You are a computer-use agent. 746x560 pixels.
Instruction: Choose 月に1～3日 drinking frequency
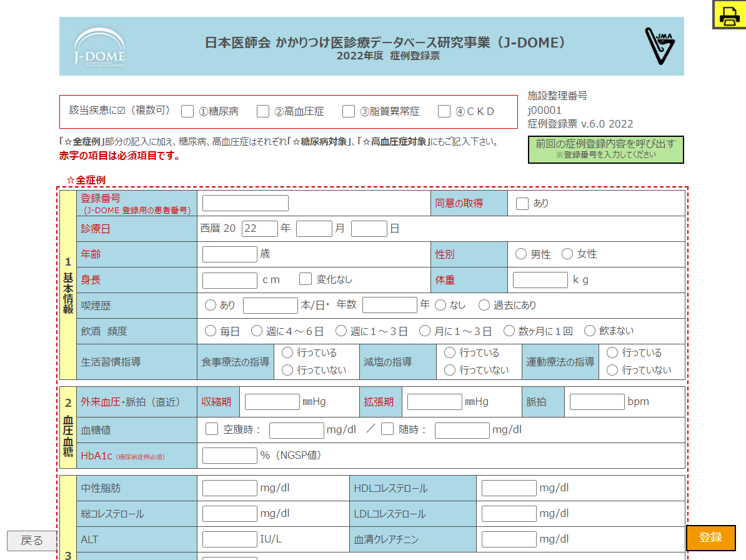(x=425, y=331)
